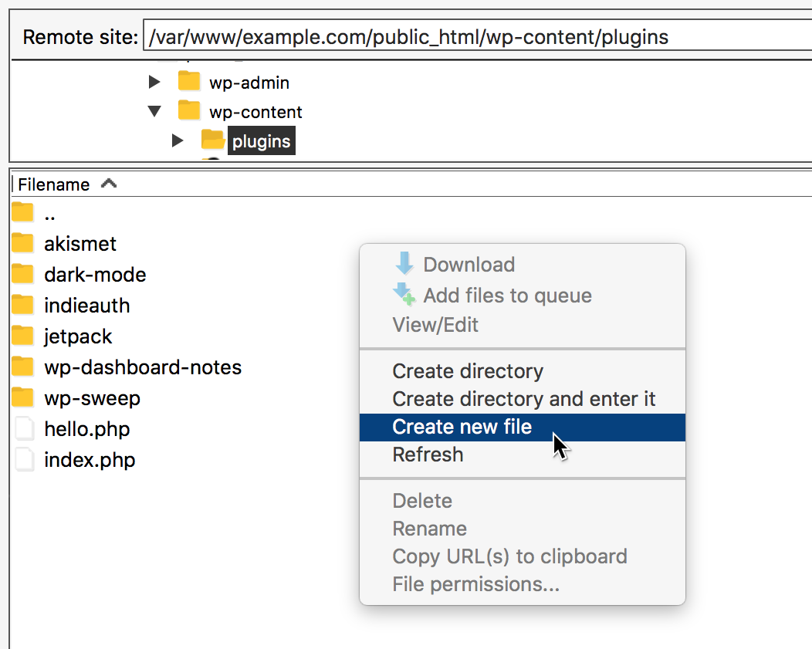Screen dimensions: 812x649
Task: Collapse the wp-content tree node
Action: click(x=154, y=111)
